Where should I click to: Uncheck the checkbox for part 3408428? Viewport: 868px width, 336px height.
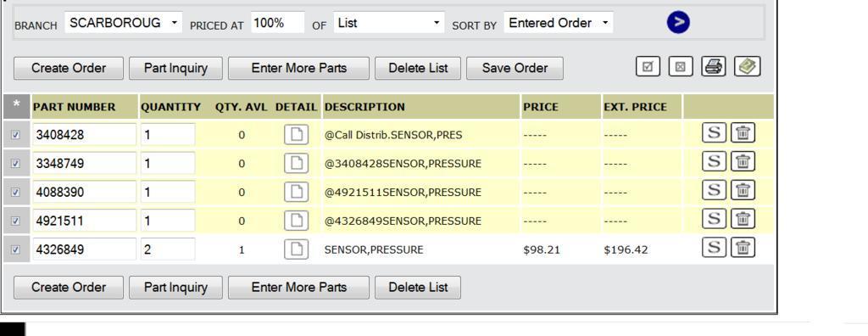15,135
